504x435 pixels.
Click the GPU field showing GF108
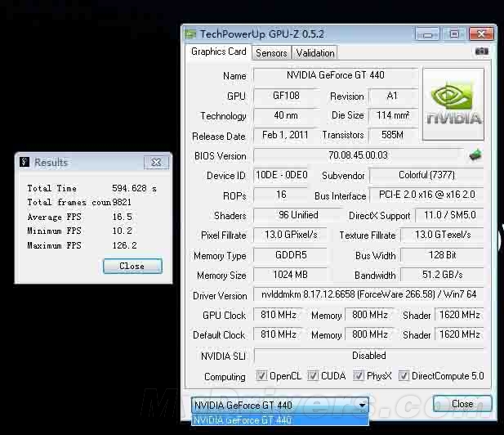coord(286,96)
